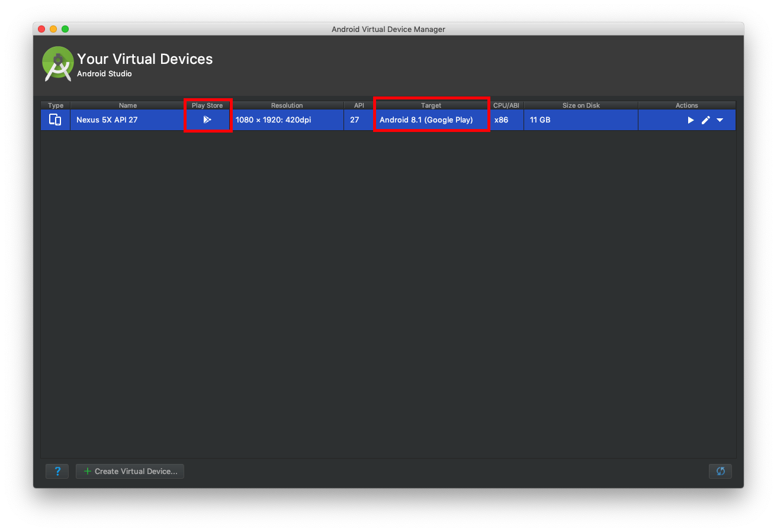The height and width of the screenshot is (532, 777).
Task: Click the Target column header
Action: [431, 105]
